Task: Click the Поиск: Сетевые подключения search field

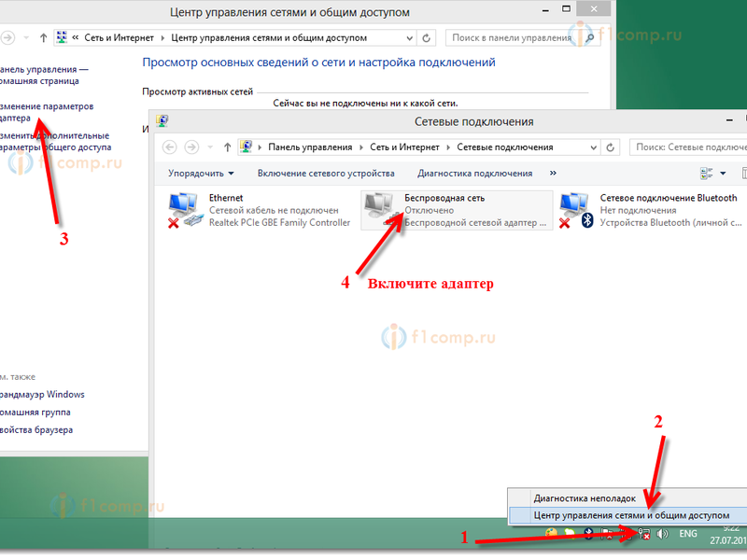Action: 688,147
